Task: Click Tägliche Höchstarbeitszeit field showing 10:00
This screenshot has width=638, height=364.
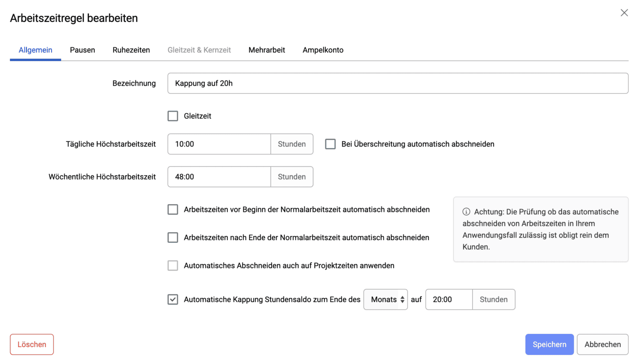Action: 219,144
